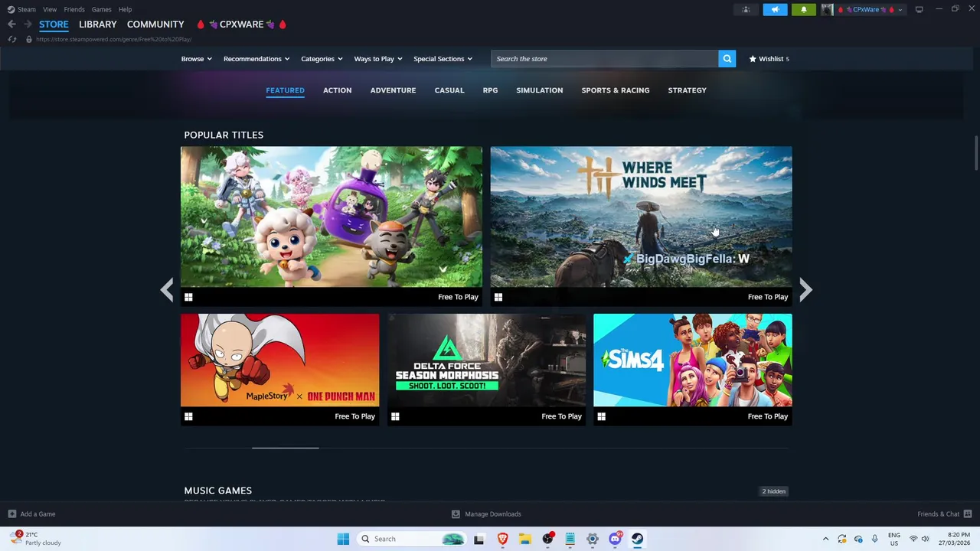980x551 pixels.
Task: Select the ADVENTURE genre tab
Action: 393,90
